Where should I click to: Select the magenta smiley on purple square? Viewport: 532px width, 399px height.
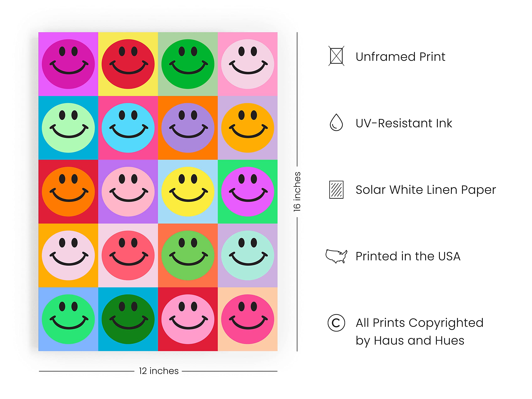[68, 64]
